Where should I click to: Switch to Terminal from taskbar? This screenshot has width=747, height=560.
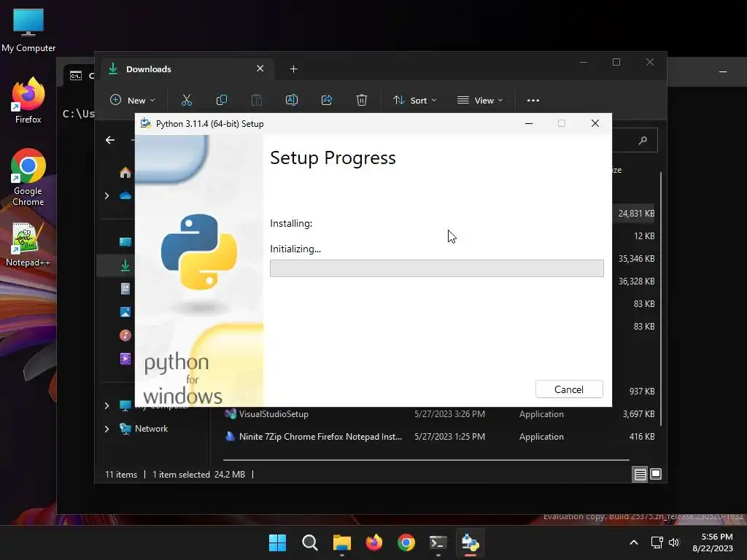(438, 542)
